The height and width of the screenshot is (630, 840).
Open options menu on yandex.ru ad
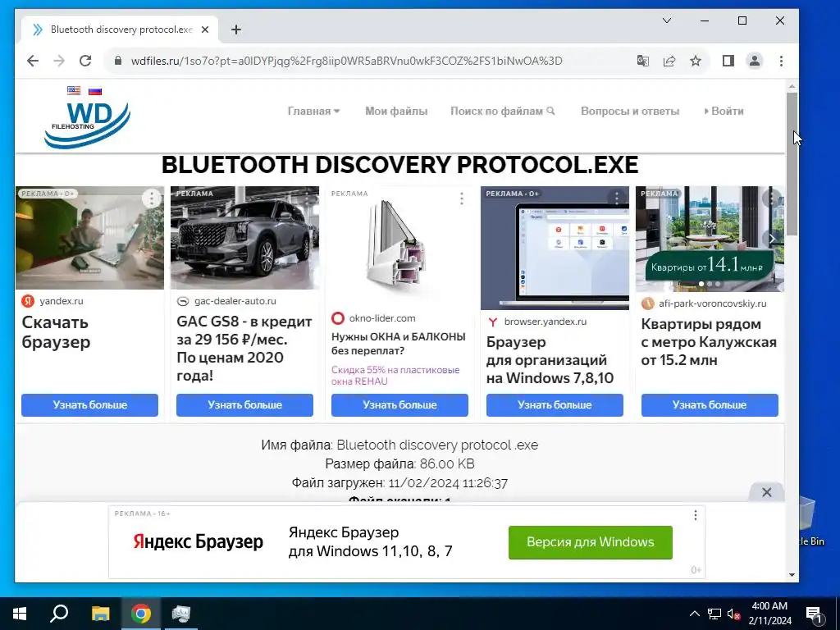[x=152, y=199]
